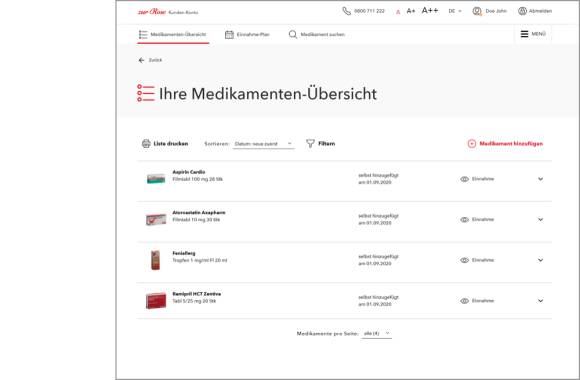580x380 pixels.
Task: Toggle Einnahme eye for Ramipril HCT Zentiva
Action: click(x=464, y=301)
